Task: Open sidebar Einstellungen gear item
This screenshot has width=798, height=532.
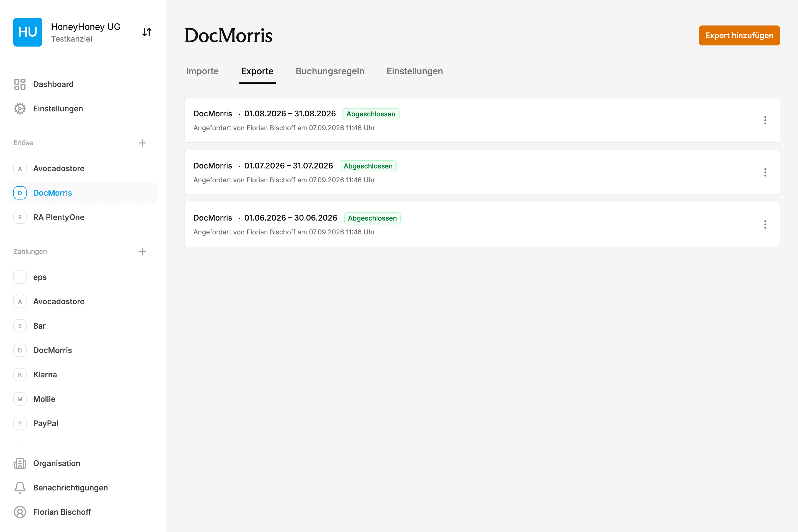Action: click(x=83, y=109)
